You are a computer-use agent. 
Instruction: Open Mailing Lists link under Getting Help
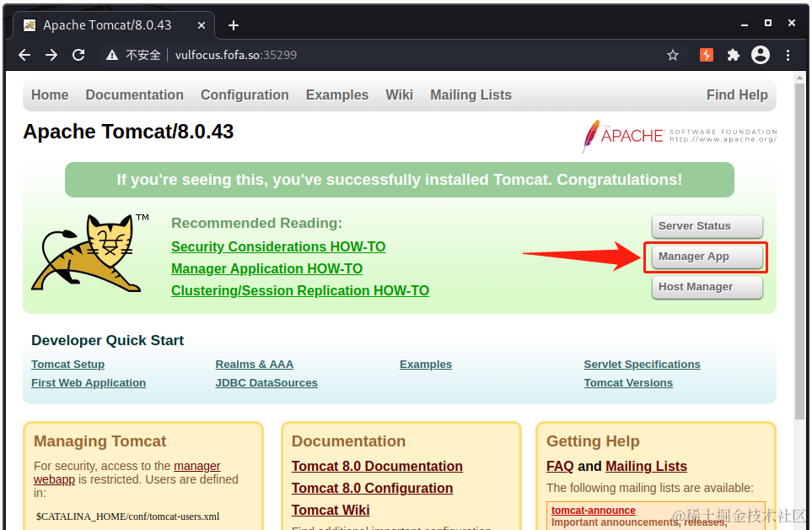pyautogui.click(x=646, y=466)
